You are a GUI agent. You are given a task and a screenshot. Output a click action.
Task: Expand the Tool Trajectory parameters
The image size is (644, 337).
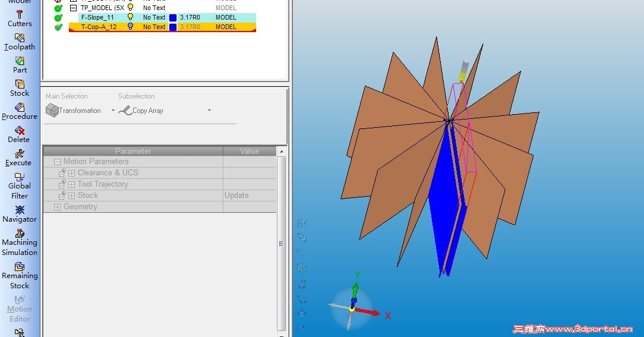click(x=71, y=184)
